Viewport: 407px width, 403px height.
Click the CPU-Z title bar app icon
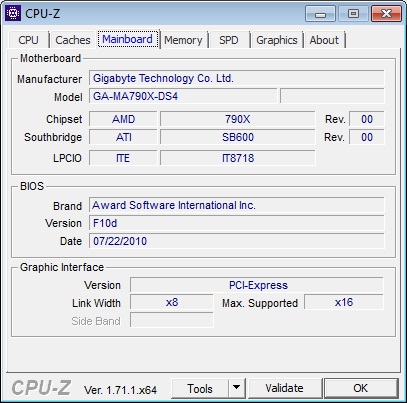click(13, 13)
